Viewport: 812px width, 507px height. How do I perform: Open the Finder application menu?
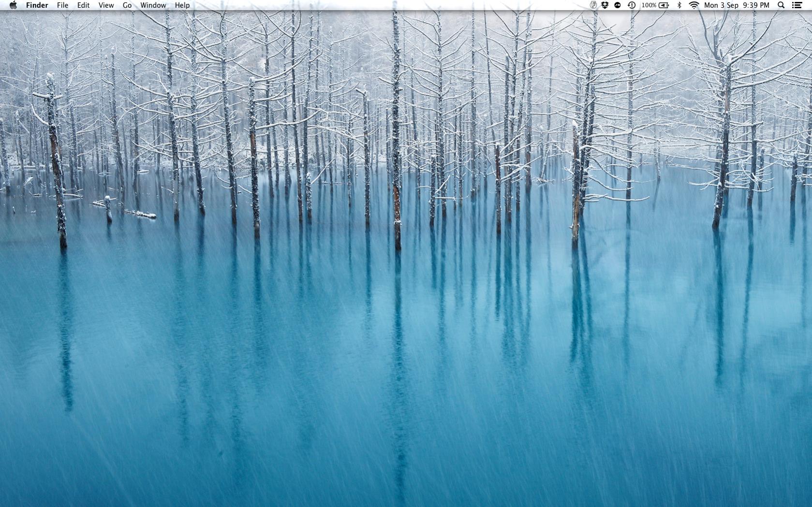pos(37,5)
